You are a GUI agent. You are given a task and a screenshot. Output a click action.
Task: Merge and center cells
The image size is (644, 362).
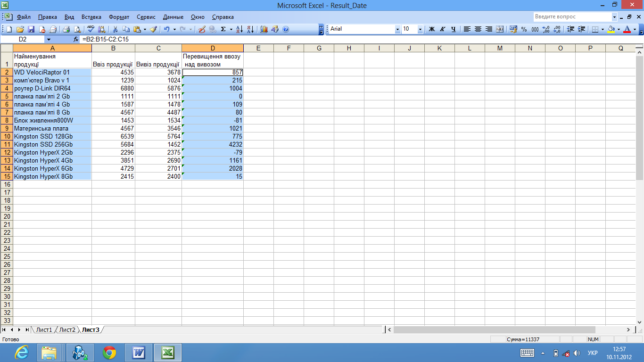point(500,29)
